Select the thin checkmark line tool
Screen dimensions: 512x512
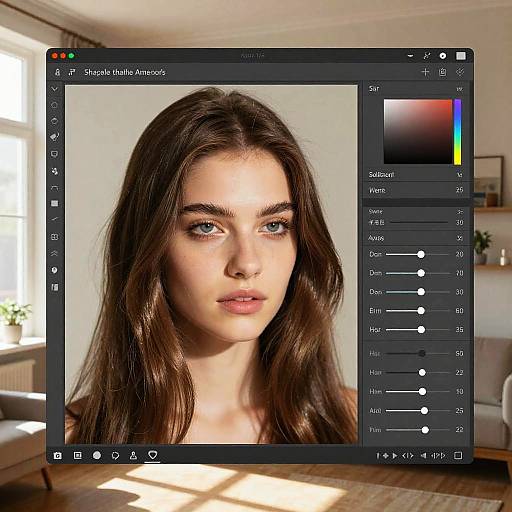pos(55,219)
